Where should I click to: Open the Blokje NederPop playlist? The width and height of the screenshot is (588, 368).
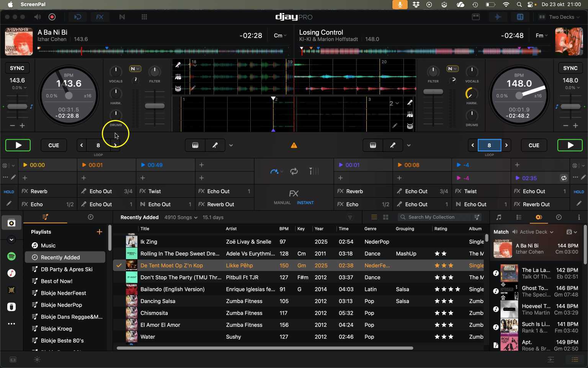tap(61, 305)
